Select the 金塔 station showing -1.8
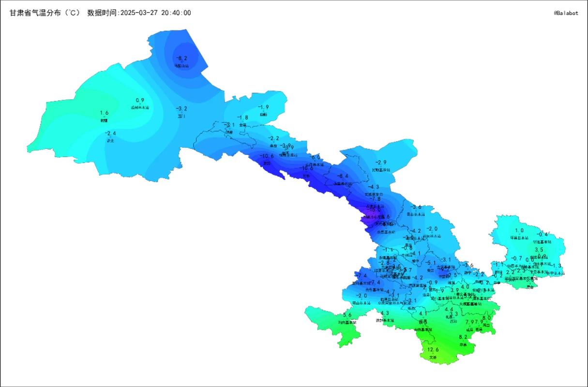Screen dimensions: 588x387 [x=242, y=118]
